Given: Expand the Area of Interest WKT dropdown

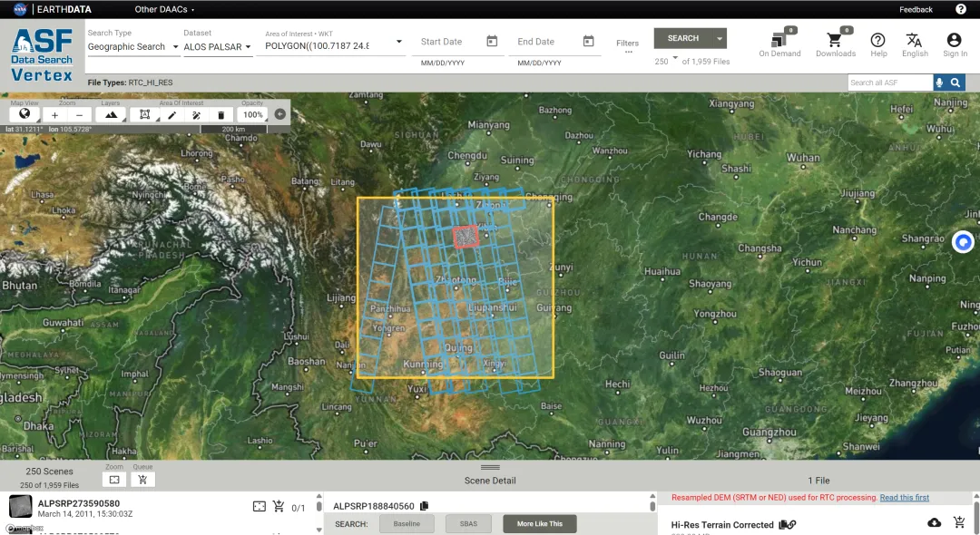Looking at the screenshot, I should 398,42.
